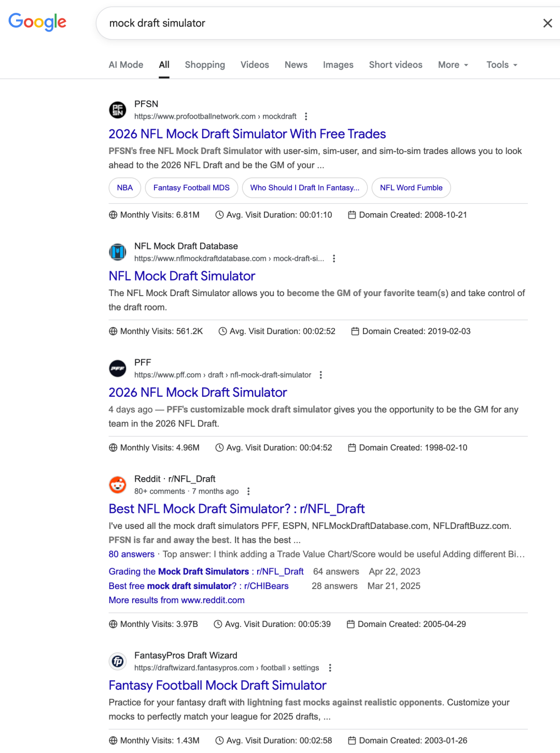Select the Short videos tab

click(x=396, y=65)
